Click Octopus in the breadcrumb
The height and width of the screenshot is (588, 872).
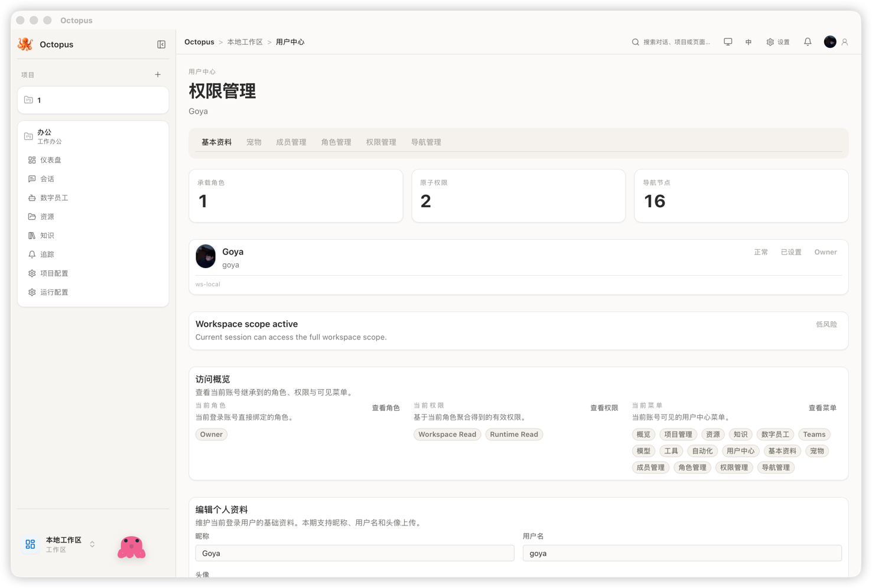point(199,42)
